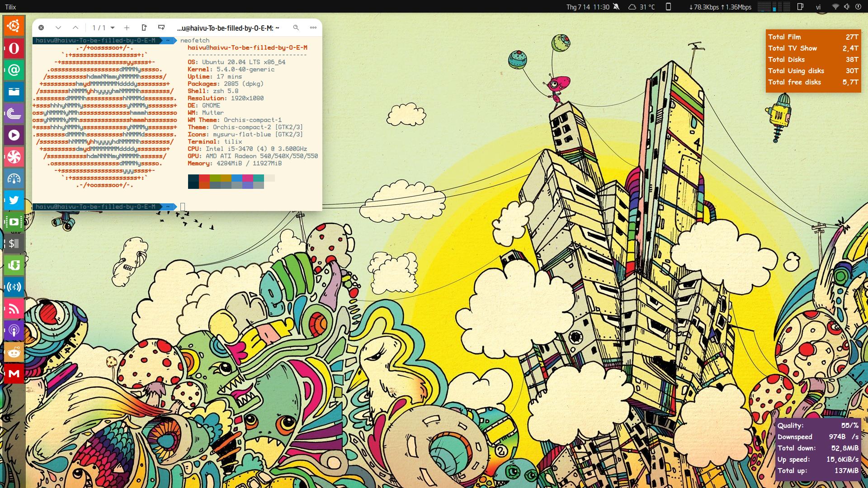The height and width of the screenshot is (488, 868).
Task: Click the 'Shell: zsh 5.8' line
Action: (x=213, y=91)
